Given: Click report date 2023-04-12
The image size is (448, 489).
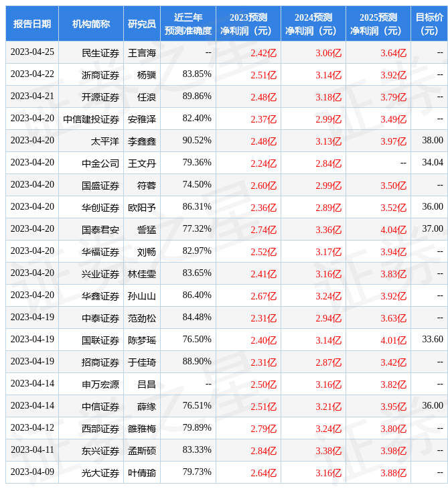Looking at the screenshot, I should click(x=32, y=427).
